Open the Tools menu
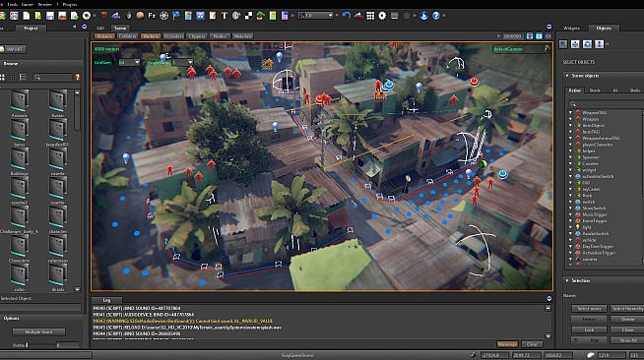Image resolution: width=644 pixels, height=360 pixels. point(13,4)
